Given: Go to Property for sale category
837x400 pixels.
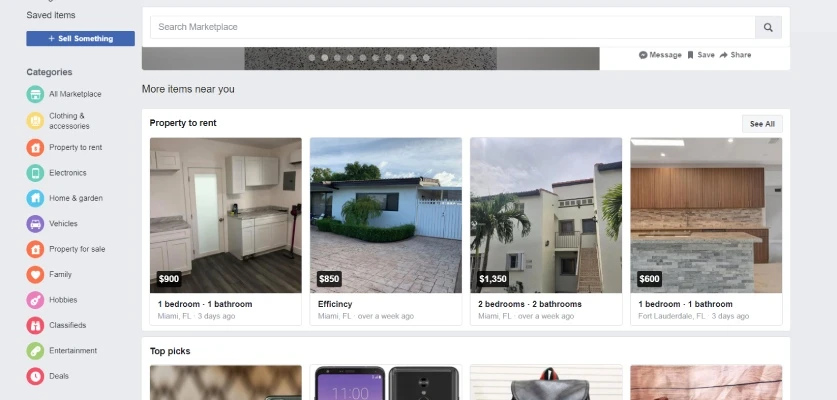Looking at the screenshot, I should (76, 249).
